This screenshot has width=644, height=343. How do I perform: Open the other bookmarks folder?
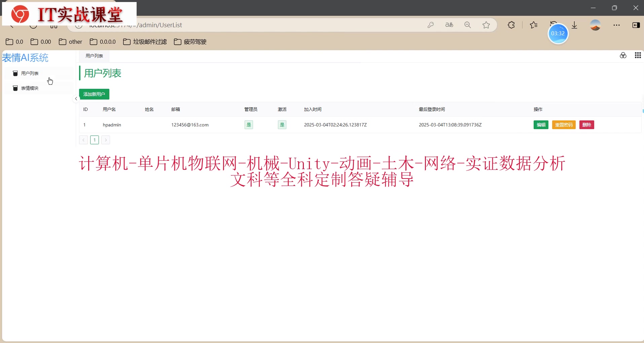coord(70,42)
